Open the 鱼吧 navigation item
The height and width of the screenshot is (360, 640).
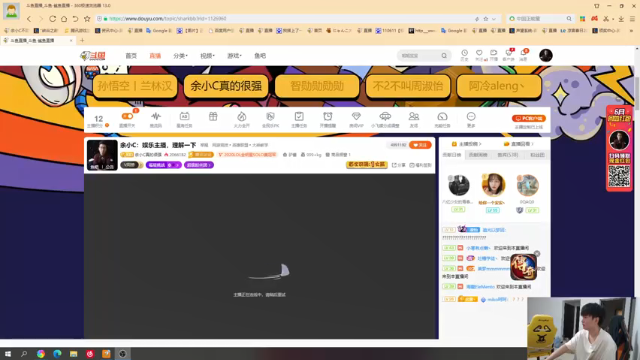260,56
